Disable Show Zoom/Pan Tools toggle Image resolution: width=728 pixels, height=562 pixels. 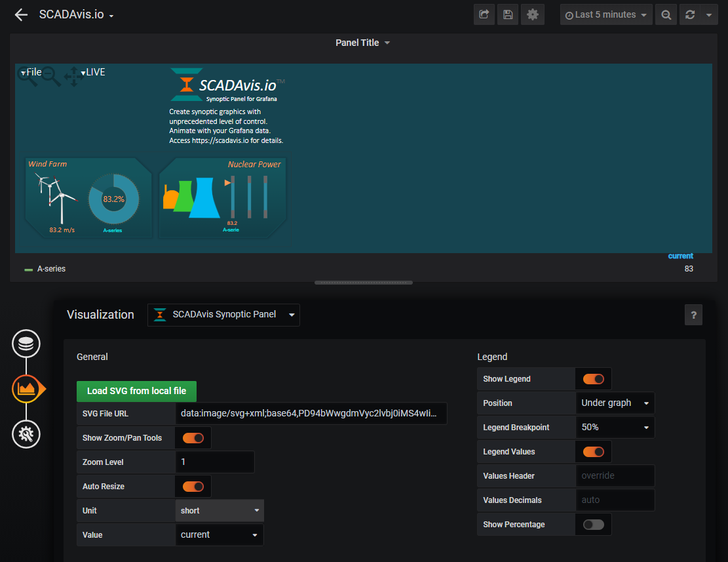[x=193, y=438]
